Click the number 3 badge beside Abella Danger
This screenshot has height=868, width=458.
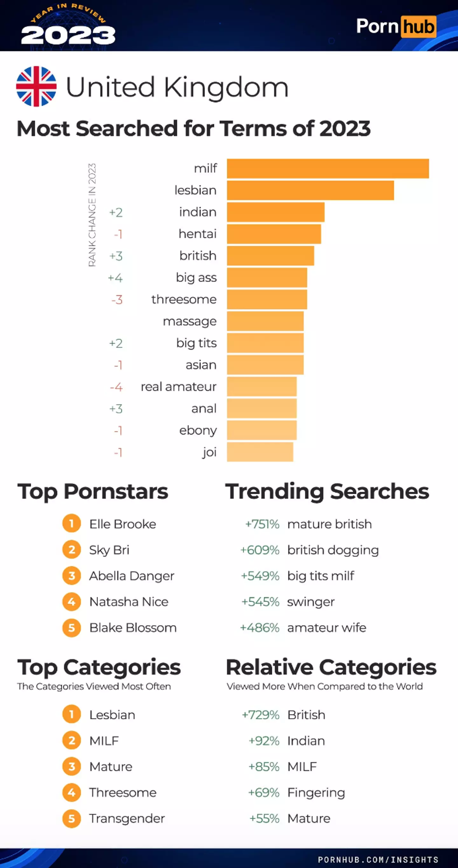pos(71,576)
